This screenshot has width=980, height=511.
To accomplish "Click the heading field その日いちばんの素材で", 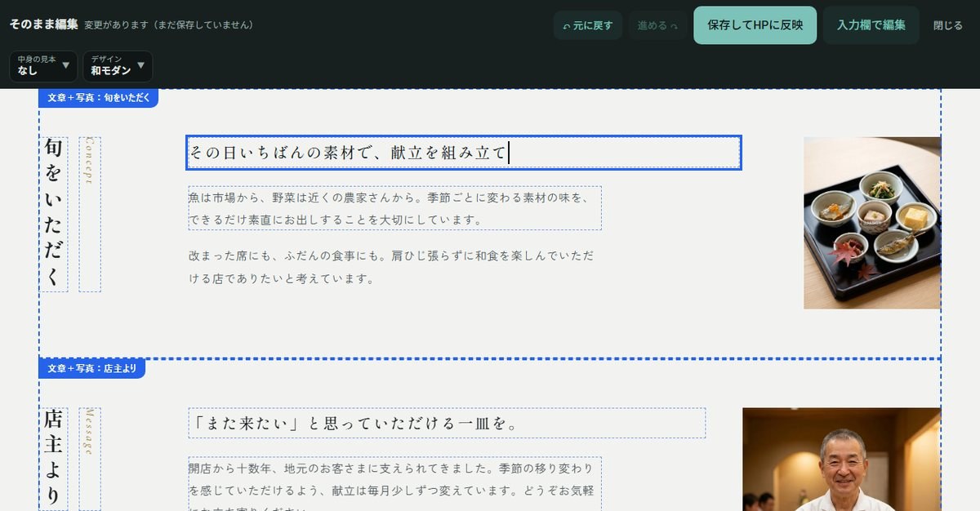I will pos(464,153).
